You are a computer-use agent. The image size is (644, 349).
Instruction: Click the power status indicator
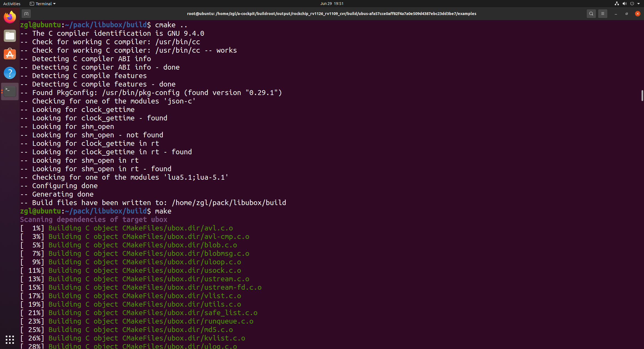point(633,4)
